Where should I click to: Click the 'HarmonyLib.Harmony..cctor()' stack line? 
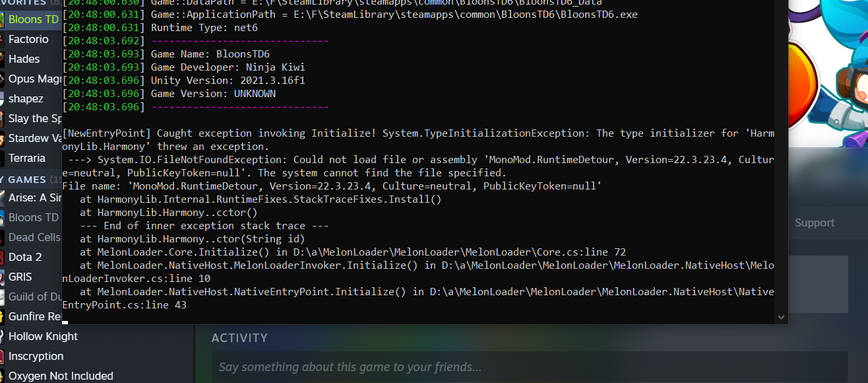pos(169,213)
